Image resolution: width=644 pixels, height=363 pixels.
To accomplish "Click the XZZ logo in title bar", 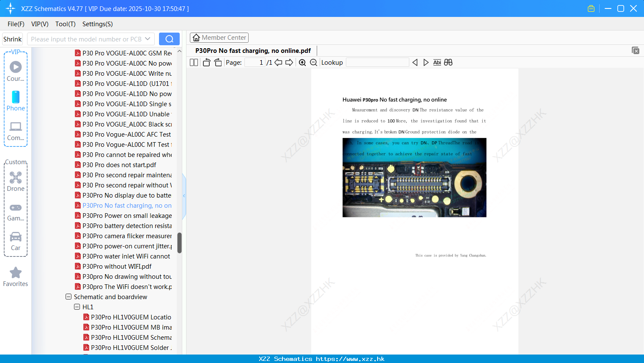I will coord(11,8).
